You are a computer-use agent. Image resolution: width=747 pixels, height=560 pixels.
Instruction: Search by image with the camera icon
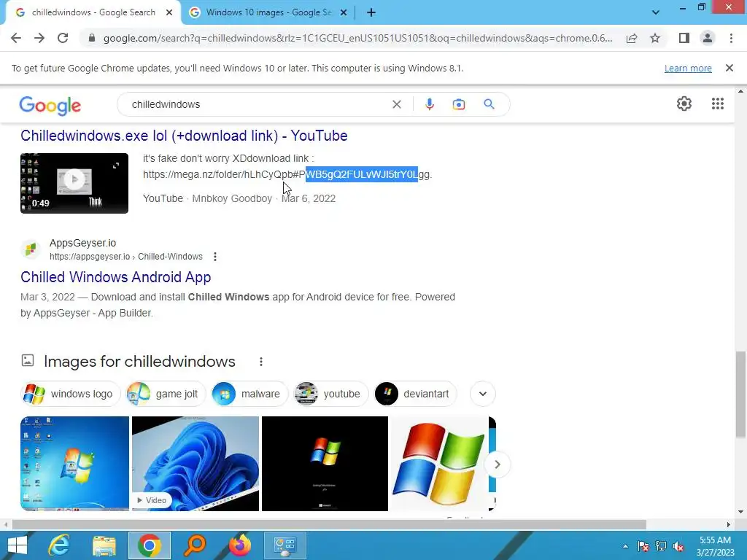click(458, 104)
